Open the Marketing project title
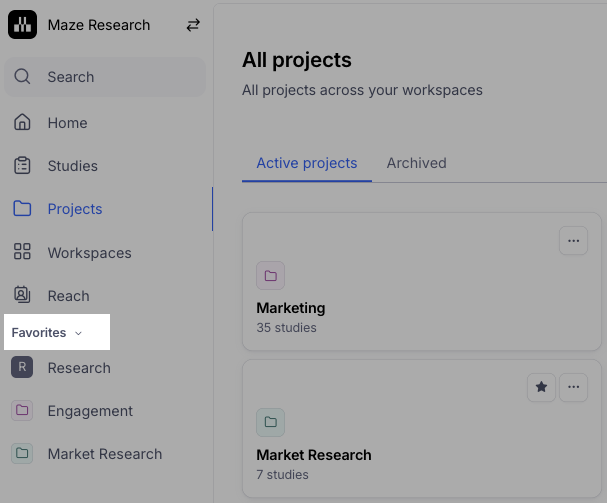The width and height of the screenshot is (607, 503). (291, 308)
